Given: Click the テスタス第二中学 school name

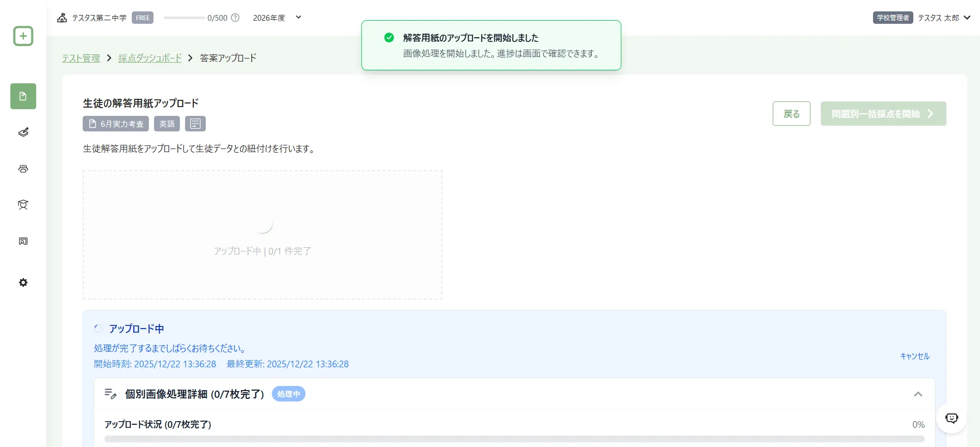Looking at the screenshot, I should (x=99, y=18).
